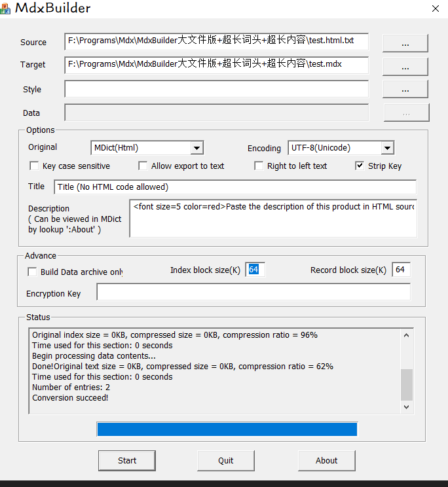Click the MdxBuilder app icon in title bar
This screenshot has height=487, width=448.
pyautogui.click(x=6, y=9)
